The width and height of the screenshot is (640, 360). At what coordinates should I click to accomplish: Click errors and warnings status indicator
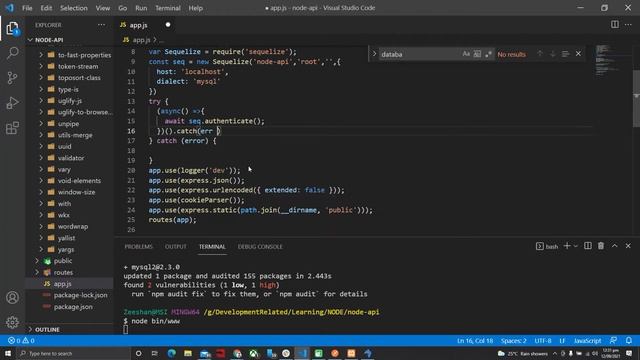tap(21, 340)
